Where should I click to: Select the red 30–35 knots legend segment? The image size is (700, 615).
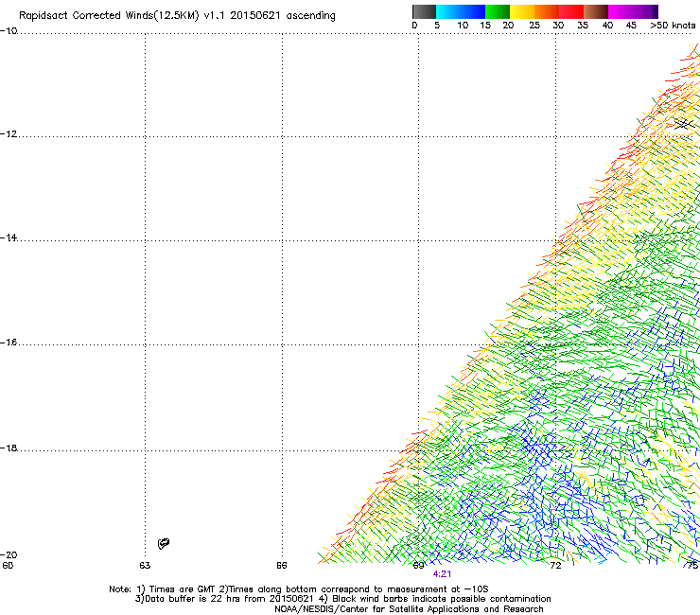coord(571,11)
